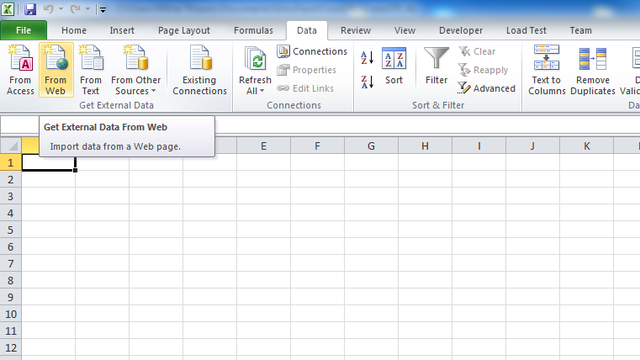Select row 2 header
Viewport: 640px width, 360px height.
pos(11,180)
